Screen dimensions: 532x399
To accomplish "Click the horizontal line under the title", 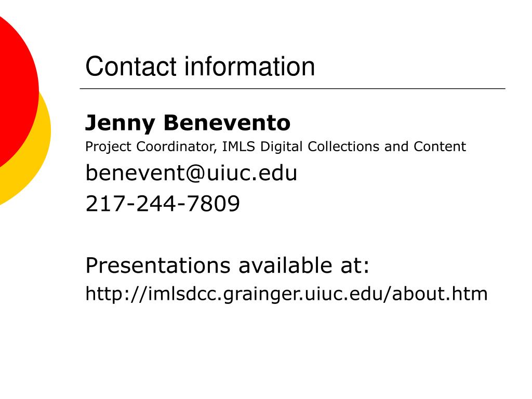I will 292,88.
